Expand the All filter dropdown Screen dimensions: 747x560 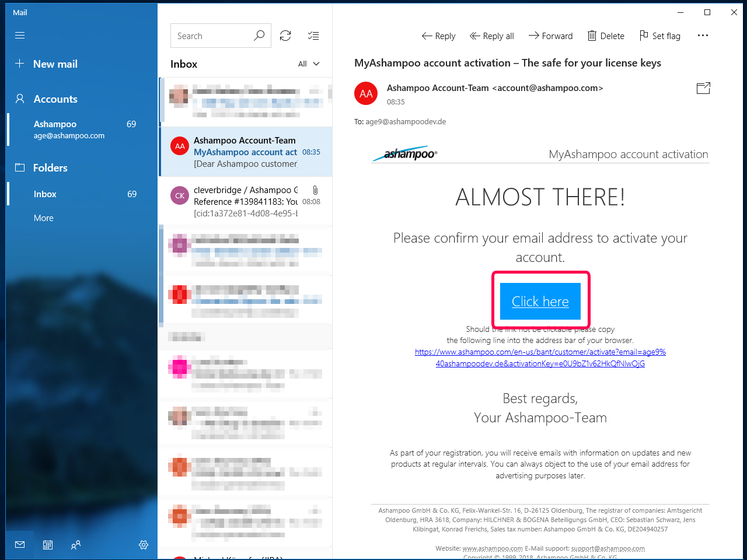[x=309, y=64]
